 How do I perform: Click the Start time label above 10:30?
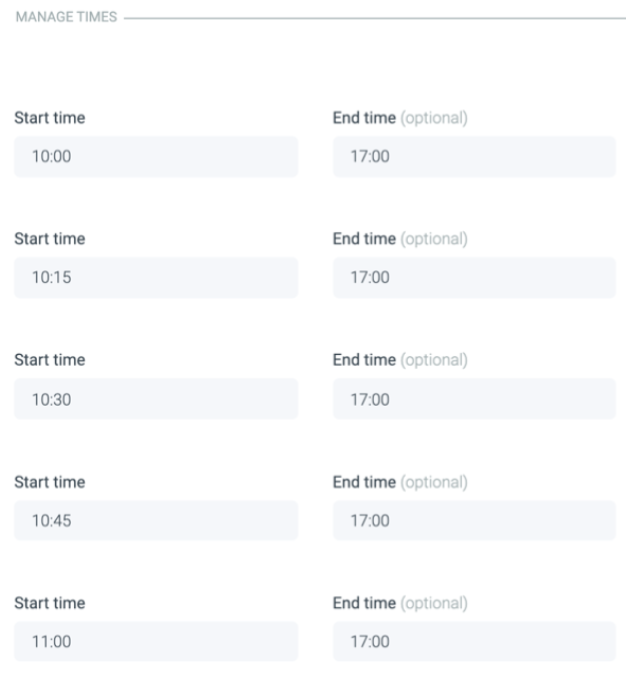49,360
